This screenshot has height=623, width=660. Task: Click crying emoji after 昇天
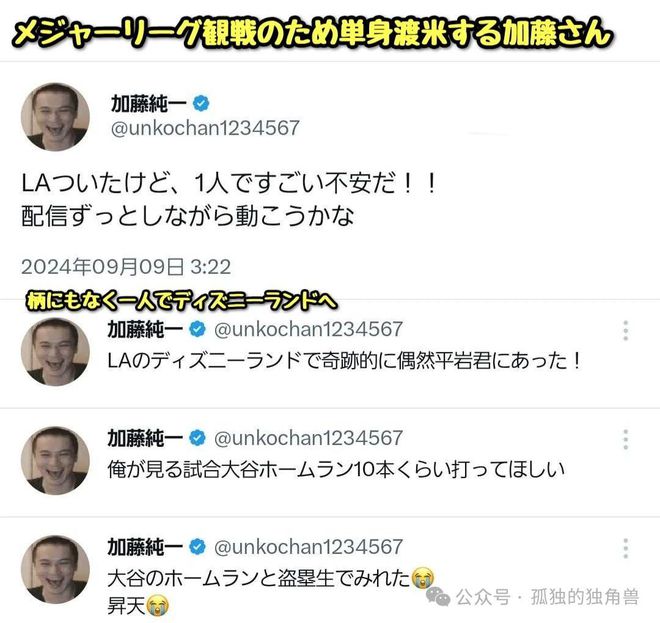pyautogui.click(x=157, y=606)
